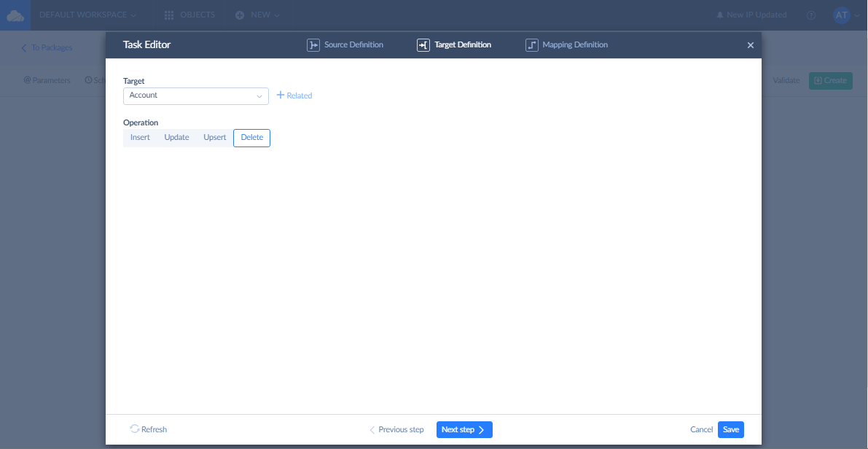Choose the Upsert operation
The width and height of the screenshot is (868, 449).
[214, 138]
